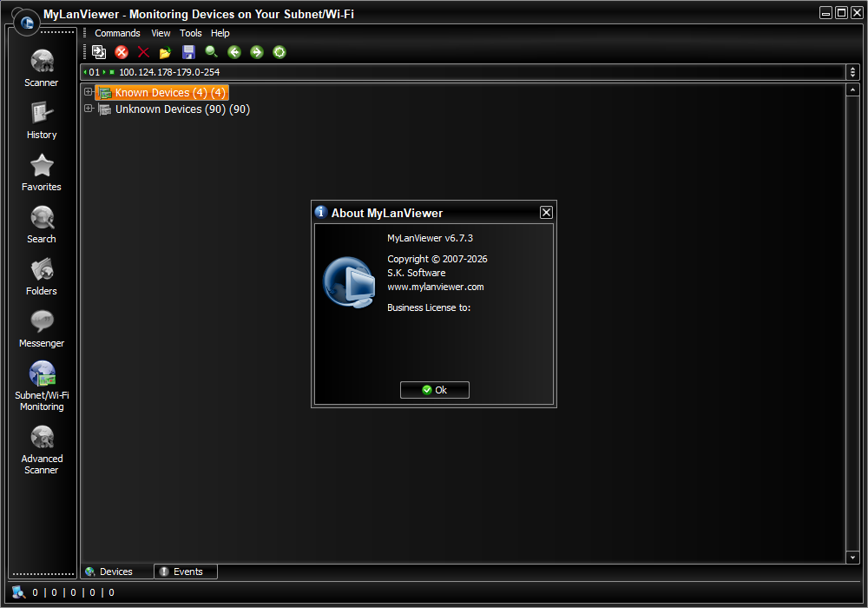
Task: Click the S.K. Software text
Action: tap(417, 273)
